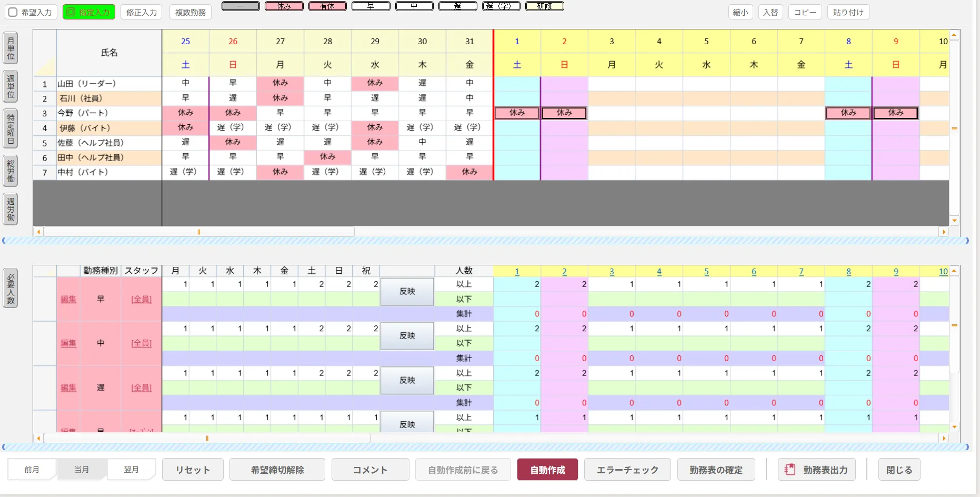The image size is (980, 497).
Task: Open the 総労働 side tab
Action: pyautogui.click(x=11, y=171)
